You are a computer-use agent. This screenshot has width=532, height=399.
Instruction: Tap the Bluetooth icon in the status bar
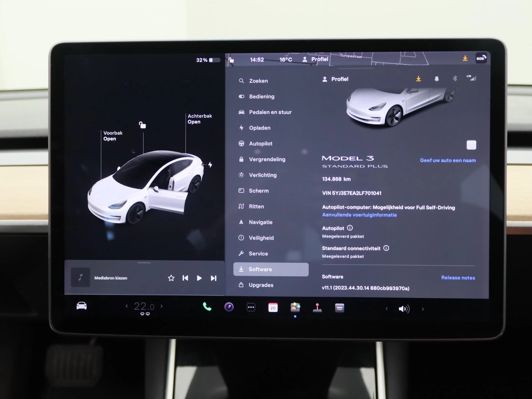(x=454, y=79)
